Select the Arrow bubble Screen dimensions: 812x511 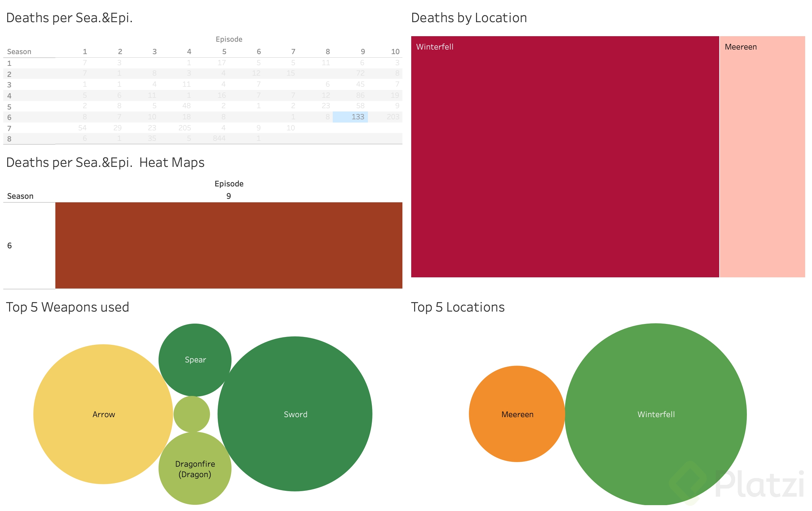[103, 414]
